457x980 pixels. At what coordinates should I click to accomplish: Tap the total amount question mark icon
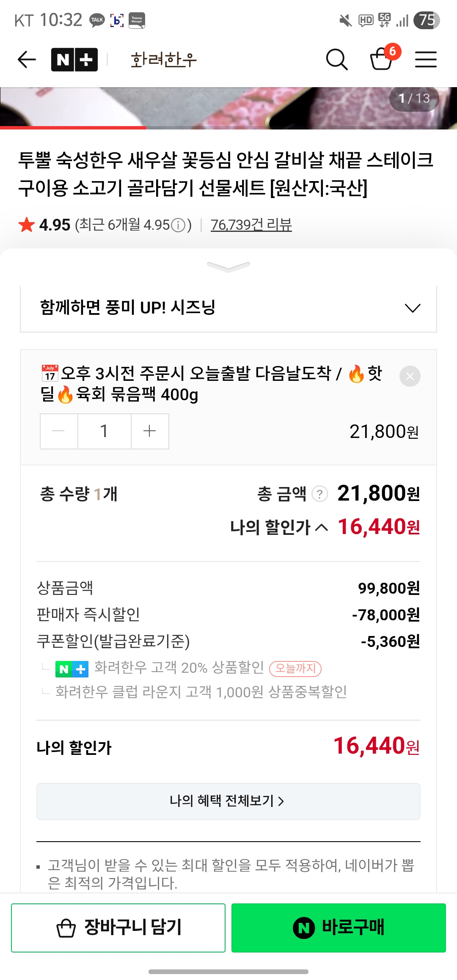(319, 494)
